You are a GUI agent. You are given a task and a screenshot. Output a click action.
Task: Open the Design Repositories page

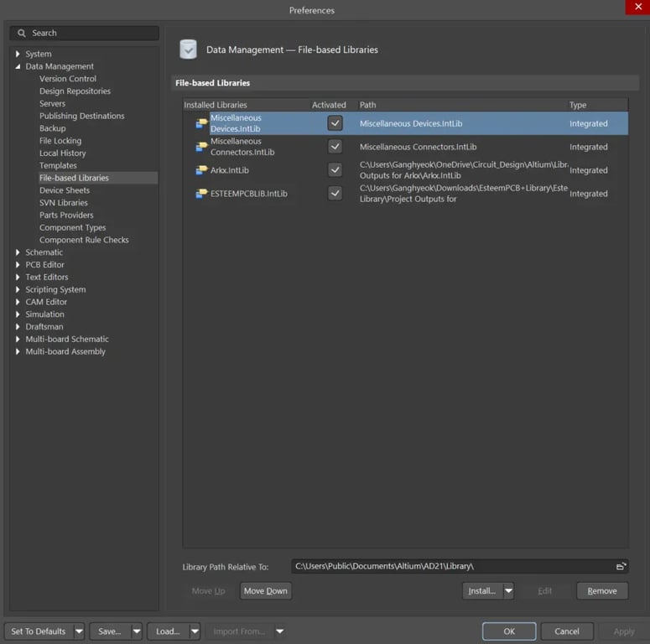pos(75,91)
